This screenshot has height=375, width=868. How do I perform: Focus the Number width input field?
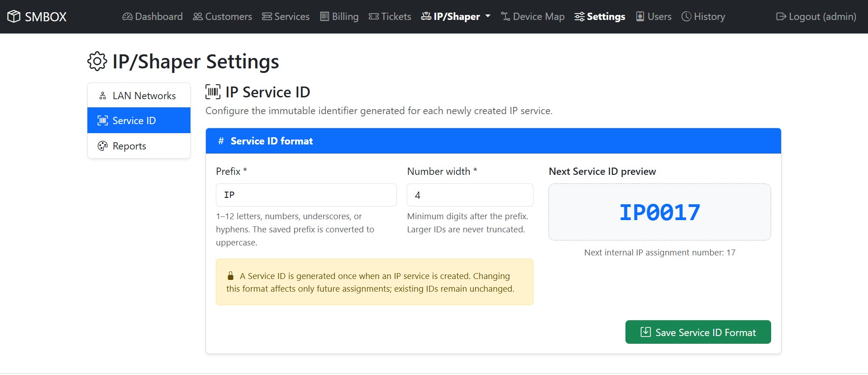pyautogui.click(x=470, y=195)
